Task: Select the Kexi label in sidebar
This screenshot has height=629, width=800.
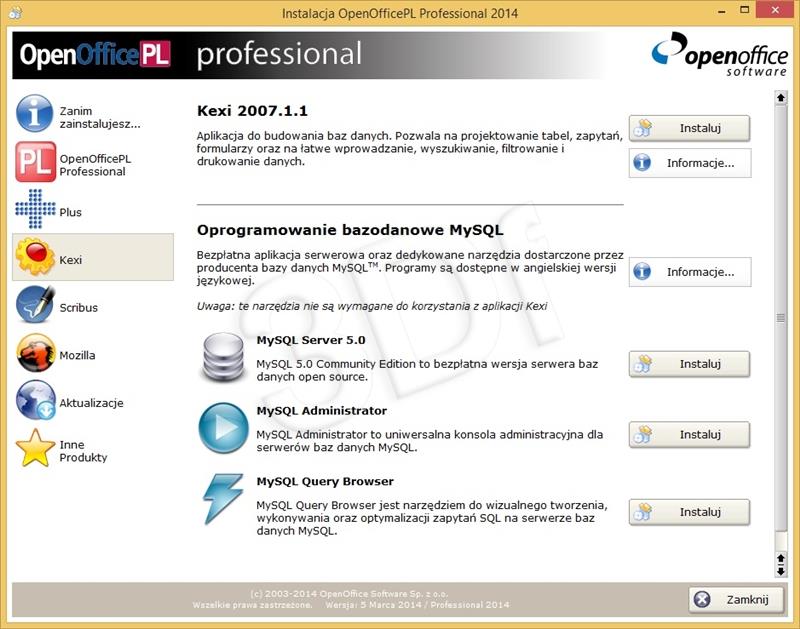Action: coord(70,260)
